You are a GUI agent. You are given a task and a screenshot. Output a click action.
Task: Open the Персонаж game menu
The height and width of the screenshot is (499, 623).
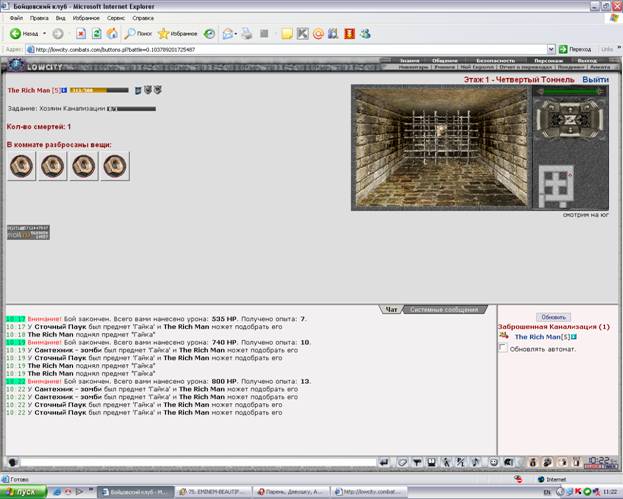pos(548,60)
